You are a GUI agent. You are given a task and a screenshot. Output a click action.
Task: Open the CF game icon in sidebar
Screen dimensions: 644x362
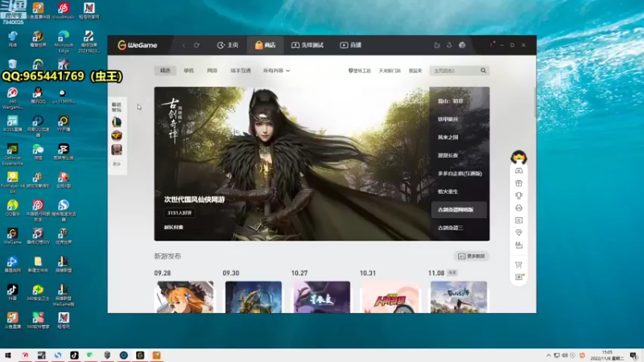[117, 135]
